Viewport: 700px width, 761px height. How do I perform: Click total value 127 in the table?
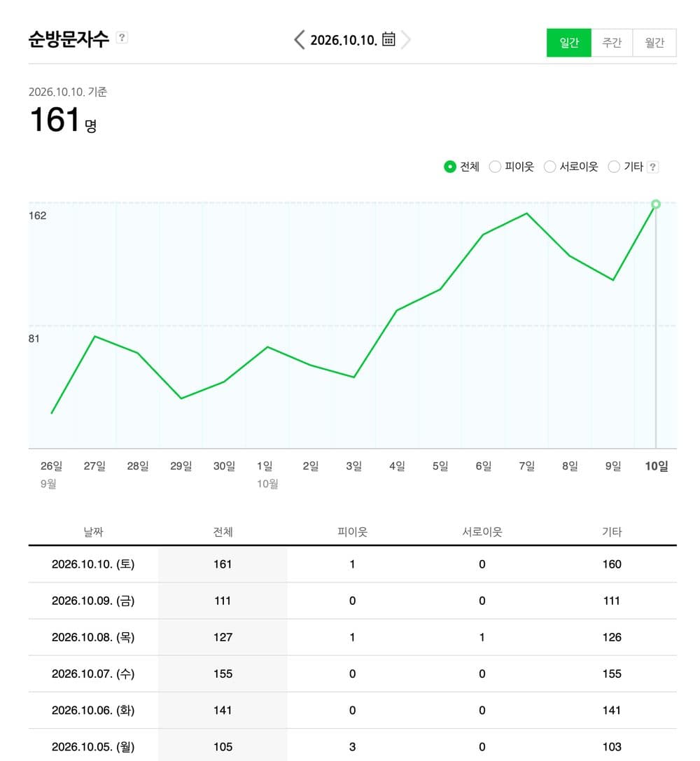pos(223,637)
